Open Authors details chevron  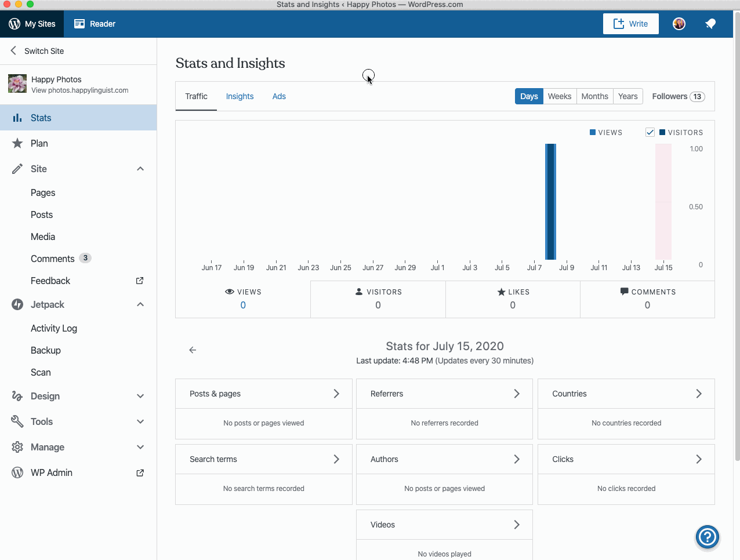pos(517,459)
